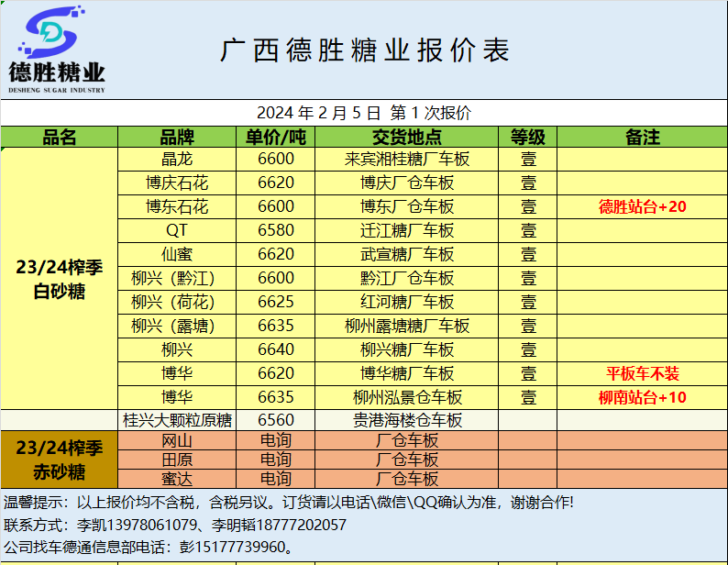This screenshot has height=565, width=728.
Task: Select the title 广西德胜糖业报价表
Action: 365,50
